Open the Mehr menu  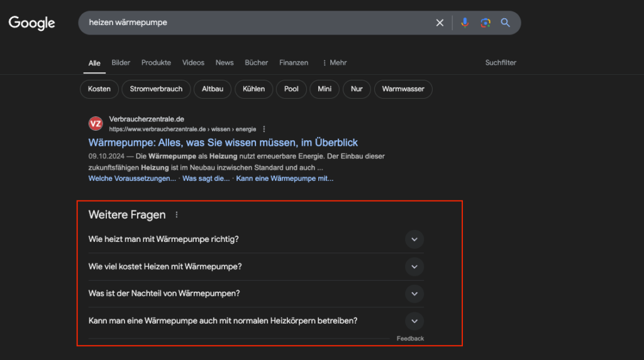335,63
